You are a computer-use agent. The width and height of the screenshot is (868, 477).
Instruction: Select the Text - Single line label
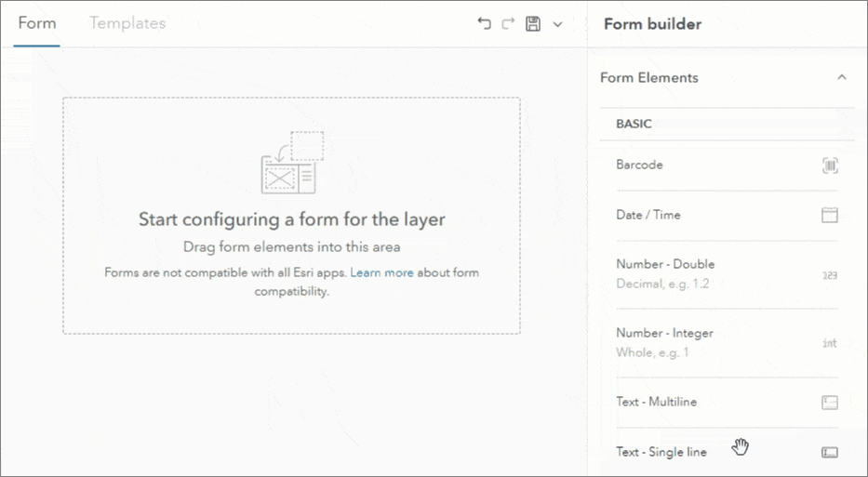[x=661, y=452]
